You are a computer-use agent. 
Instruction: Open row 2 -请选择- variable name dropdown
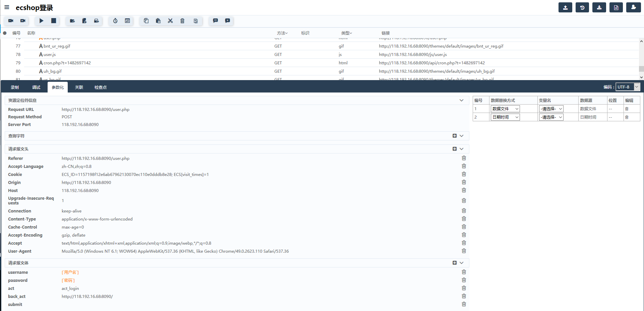551,117
